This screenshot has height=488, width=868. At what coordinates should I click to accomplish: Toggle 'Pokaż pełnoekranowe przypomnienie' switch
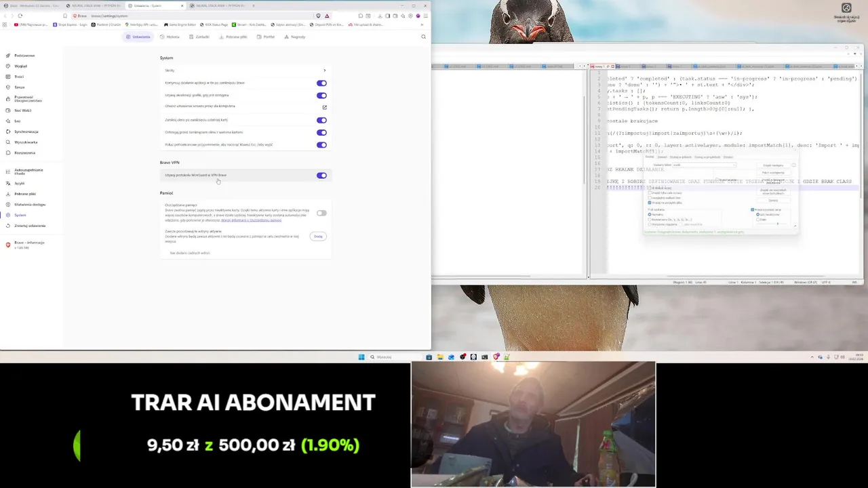(321, 144)
